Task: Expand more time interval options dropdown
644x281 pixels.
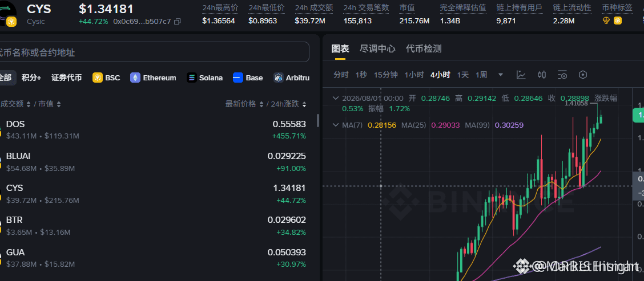Action: click(x=501, y=75)
